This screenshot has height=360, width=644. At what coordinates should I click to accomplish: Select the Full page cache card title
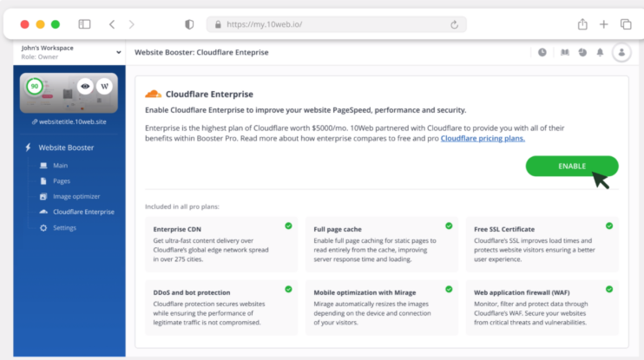(x=338, y=230)
